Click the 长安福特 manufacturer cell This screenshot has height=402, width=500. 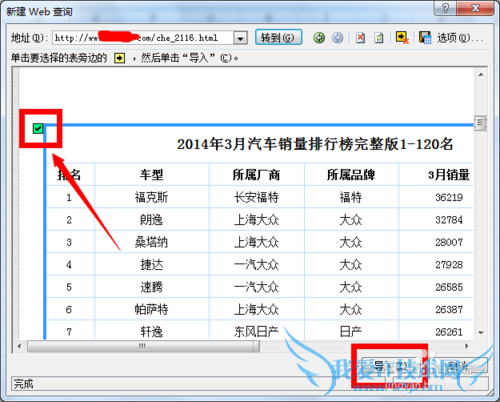pyautogui.click(x=256, y=197)
